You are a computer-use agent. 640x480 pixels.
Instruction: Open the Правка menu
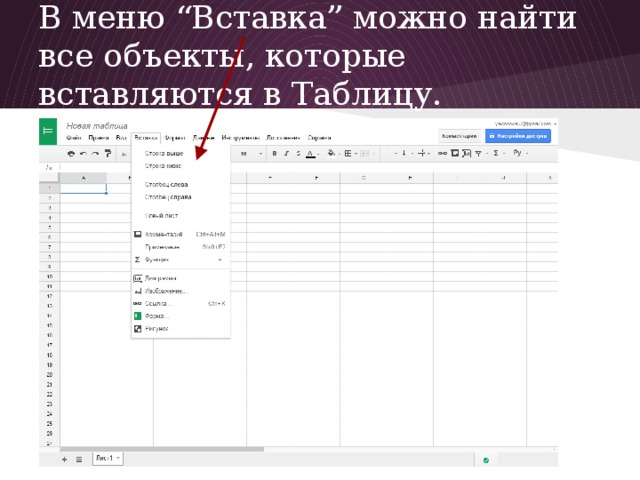(x=98, y=138)
